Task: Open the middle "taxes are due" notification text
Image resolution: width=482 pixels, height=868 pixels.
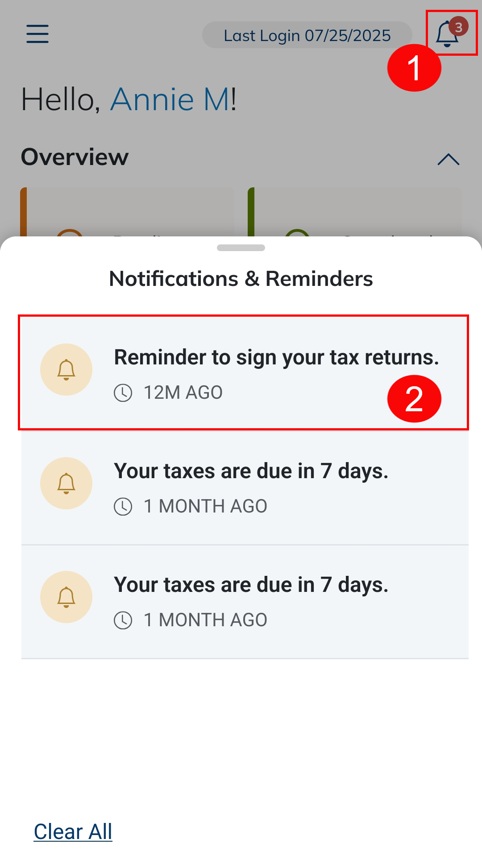Action: [x=251, y=471]
